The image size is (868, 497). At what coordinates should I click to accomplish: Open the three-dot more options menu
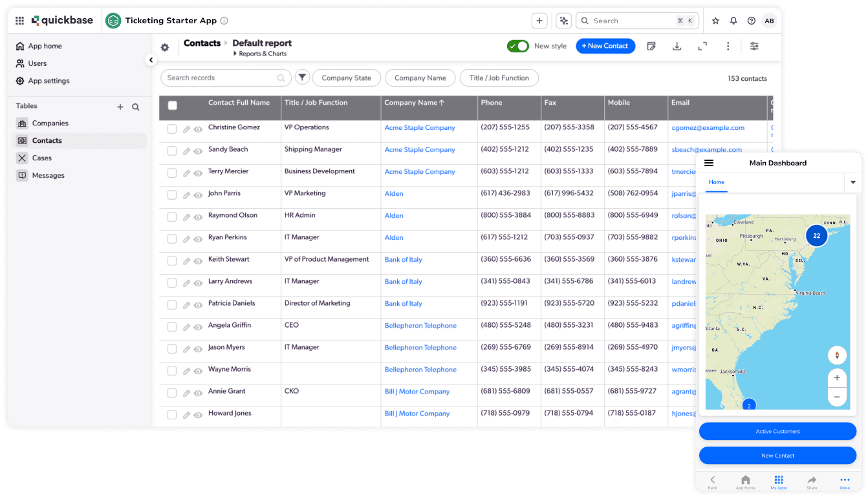click(728, 46)
